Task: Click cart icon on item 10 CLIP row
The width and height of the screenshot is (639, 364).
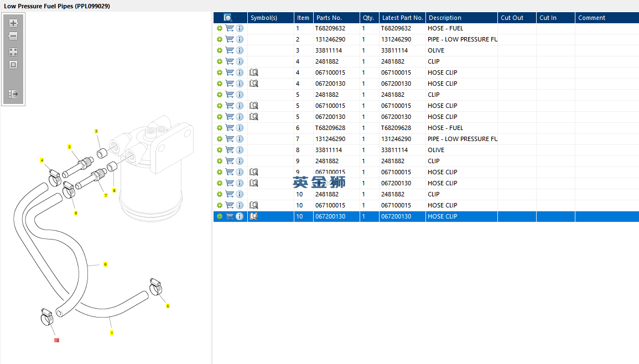Action: (230, 194)
